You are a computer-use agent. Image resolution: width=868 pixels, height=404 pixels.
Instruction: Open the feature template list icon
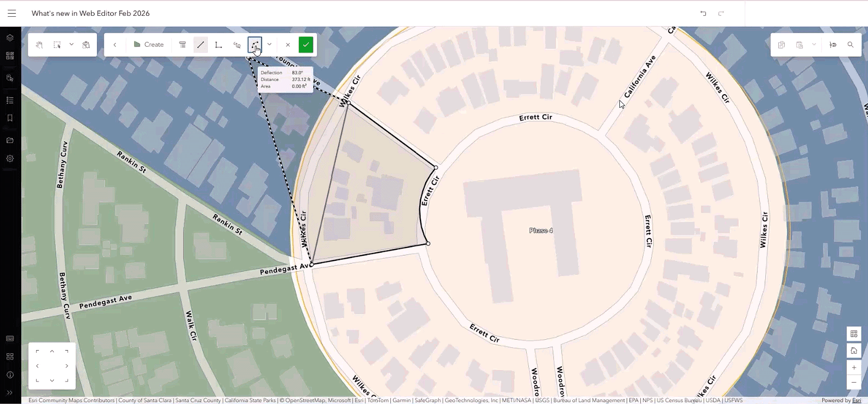182,45
